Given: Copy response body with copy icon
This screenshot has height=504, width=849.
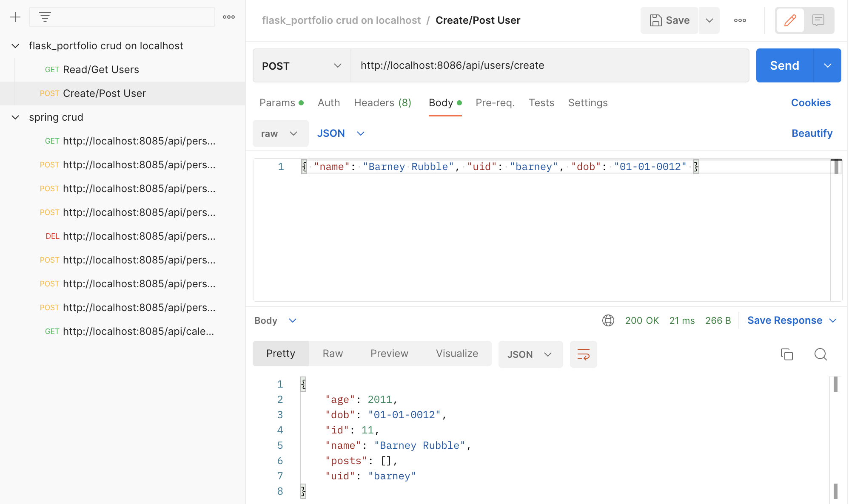Looking at the screenshot, I should [x=786, y=354].
